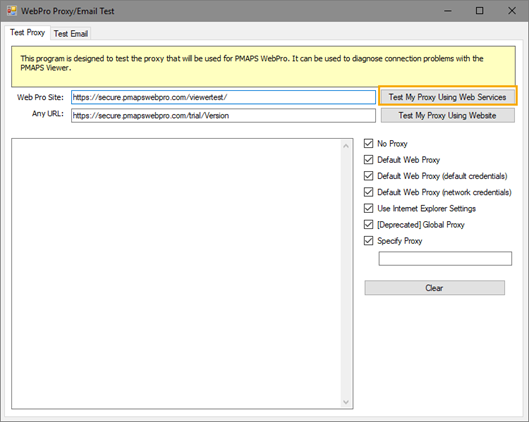Click the Specify Proxy address text box
The width and height of the screenshot is (529, 422).
pos(445,258)
